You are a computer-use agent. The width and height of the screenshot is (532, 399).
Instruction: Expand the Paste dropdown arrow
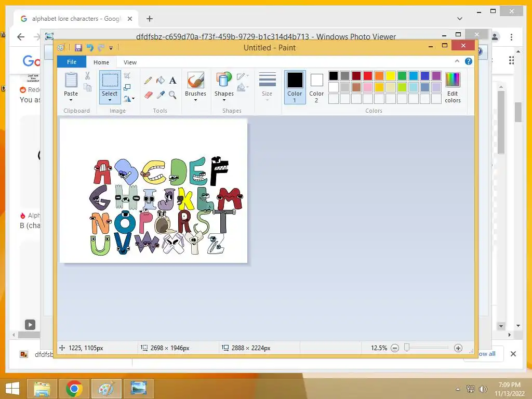(71, 100)
